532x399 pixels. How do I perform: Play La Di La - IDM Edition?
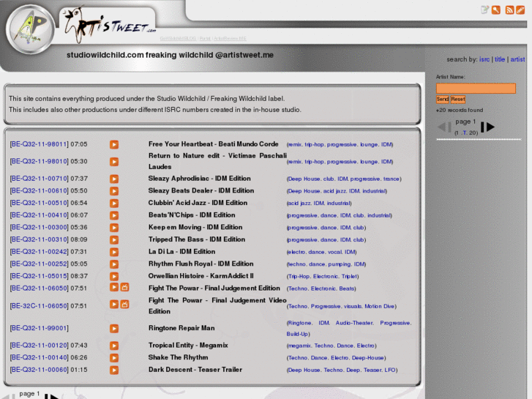pos(114,252)
